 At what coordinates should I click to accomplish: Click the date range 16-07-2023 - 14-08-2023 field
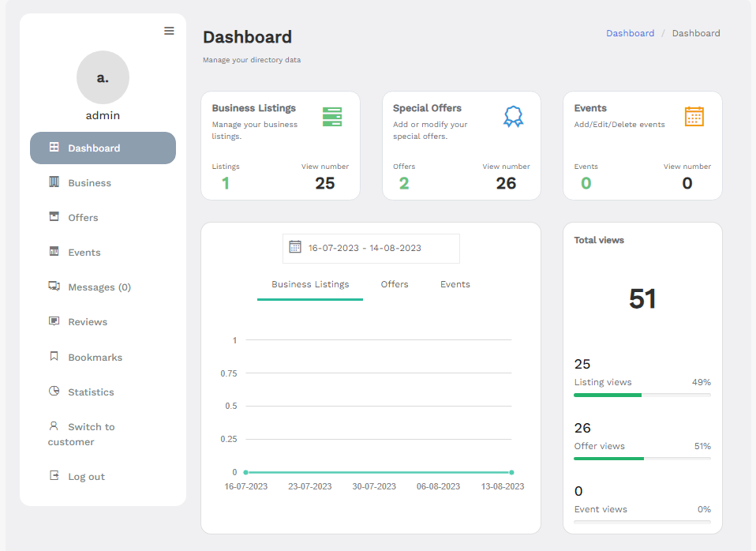click(371, 249)
